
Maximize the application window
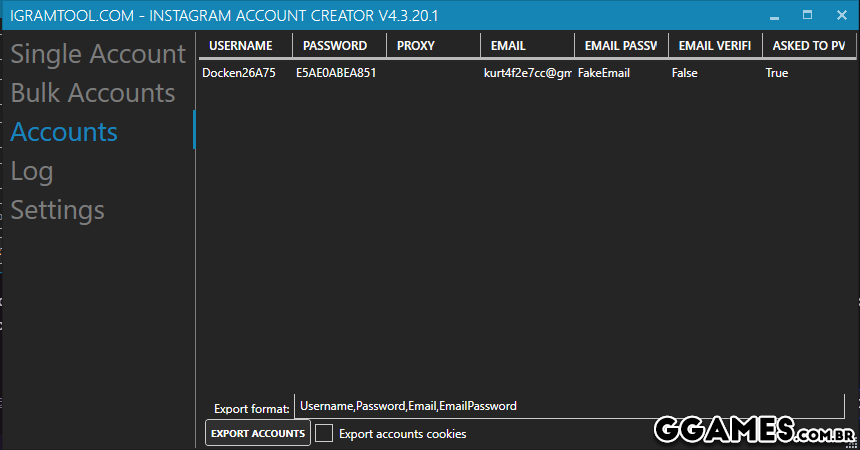(x=807, y=16)
